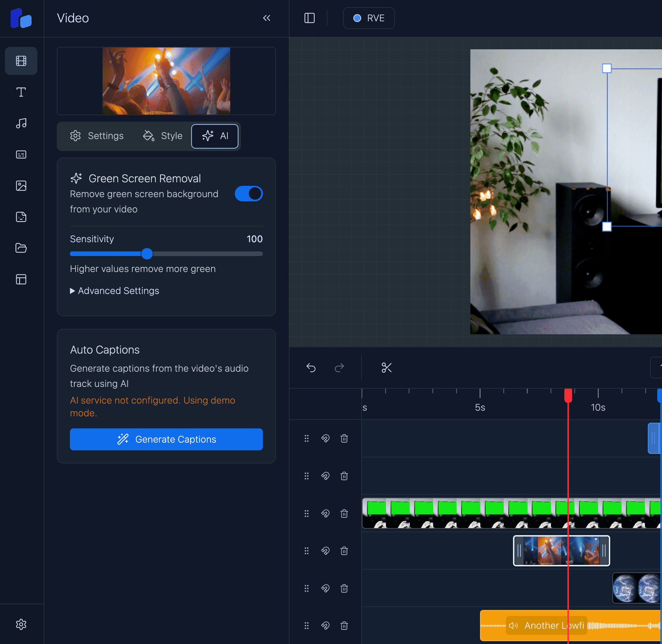
Task: Toggle snapping on the green screen track
Action: [325, 513]
